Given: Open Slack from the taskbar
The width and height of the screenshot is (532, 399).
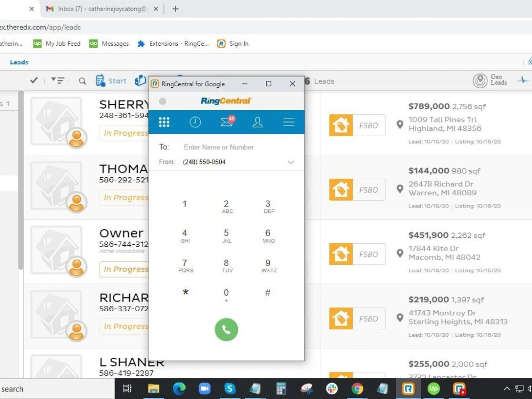Looking at the screenshot, I should (x=332, y=388).
